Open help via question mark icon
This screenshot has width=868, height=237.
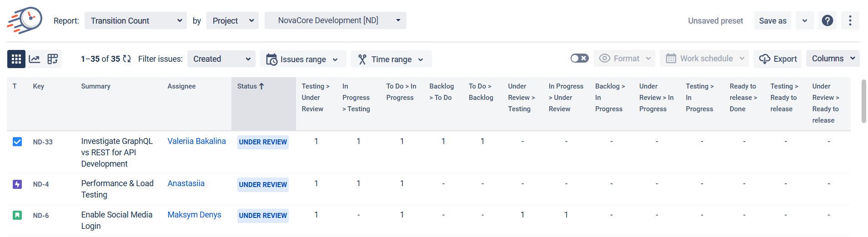point(827,20)
